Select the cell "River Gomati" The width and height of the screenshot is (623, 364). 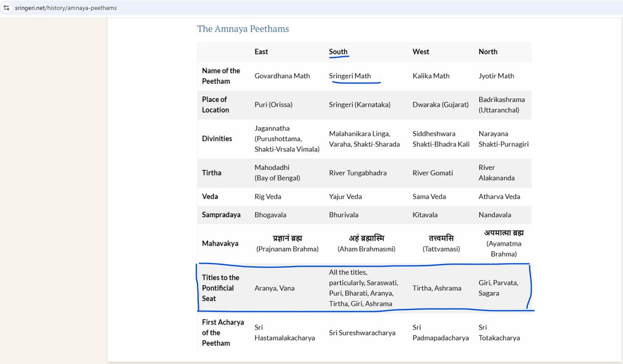[433, 173]
